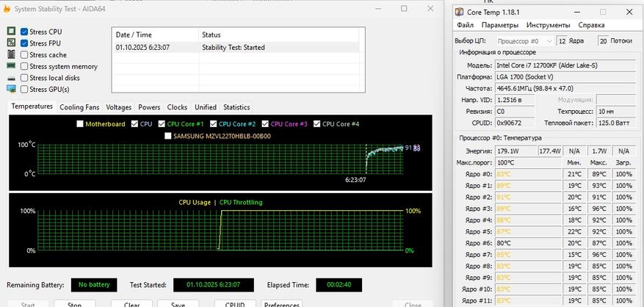Click the Test Started value 01.10.2025 6:23:07
The height and width of the screenshot is (307, 644).
click(x=214, y=285)
